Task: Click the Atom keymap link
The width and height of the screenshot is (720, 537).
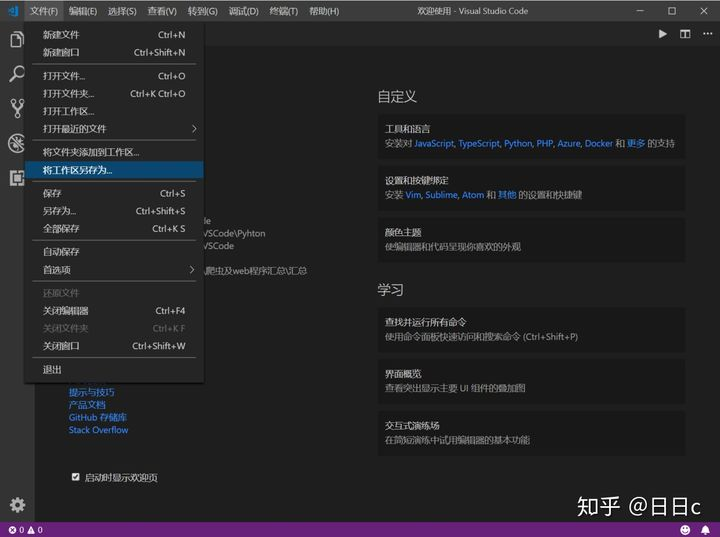Action: 473,195
